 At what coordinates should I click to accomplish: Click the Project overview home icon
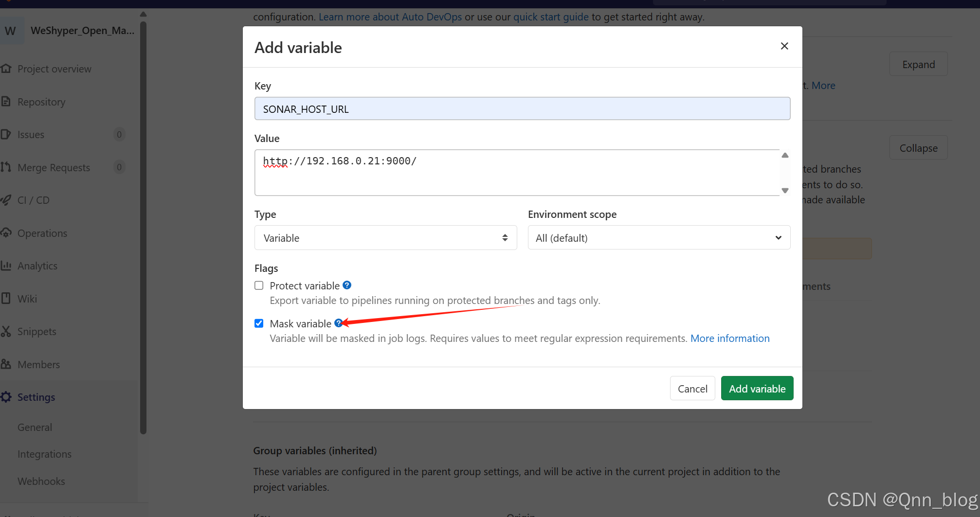tap(6, 69)
